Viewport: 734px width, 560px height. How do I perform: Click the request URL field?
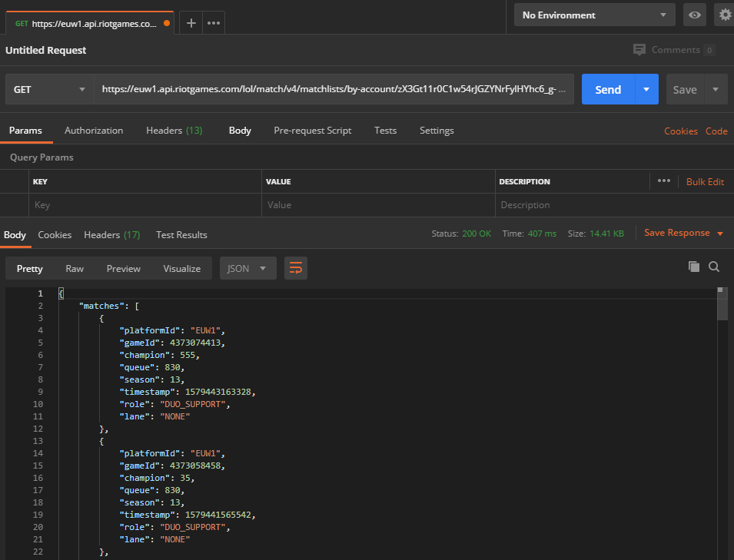334,89
